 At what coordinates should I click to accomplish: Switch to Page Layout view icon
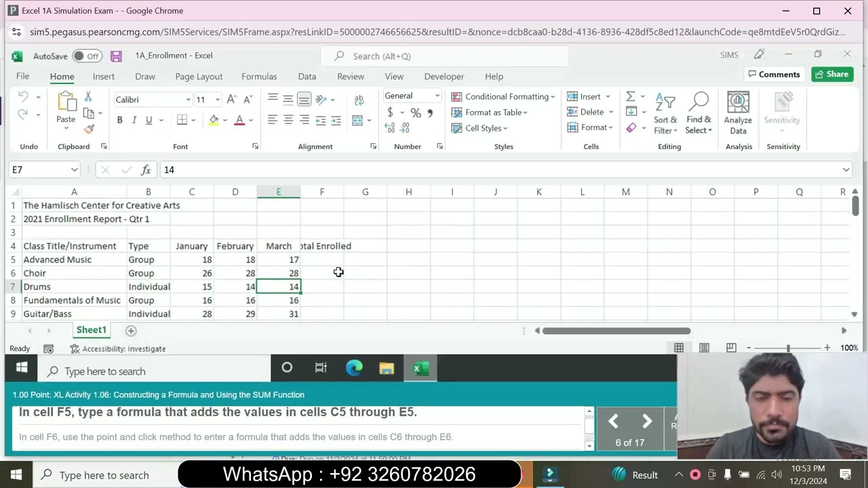point(705,348)
